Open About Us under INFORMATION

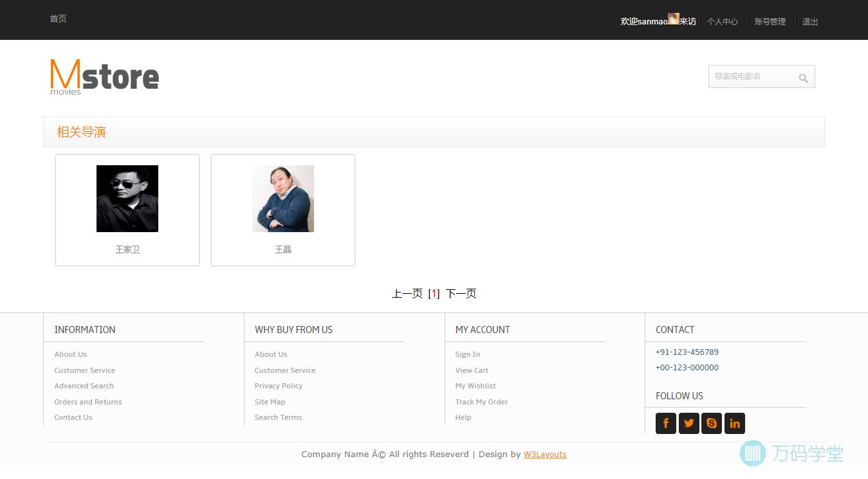(71, 354)
